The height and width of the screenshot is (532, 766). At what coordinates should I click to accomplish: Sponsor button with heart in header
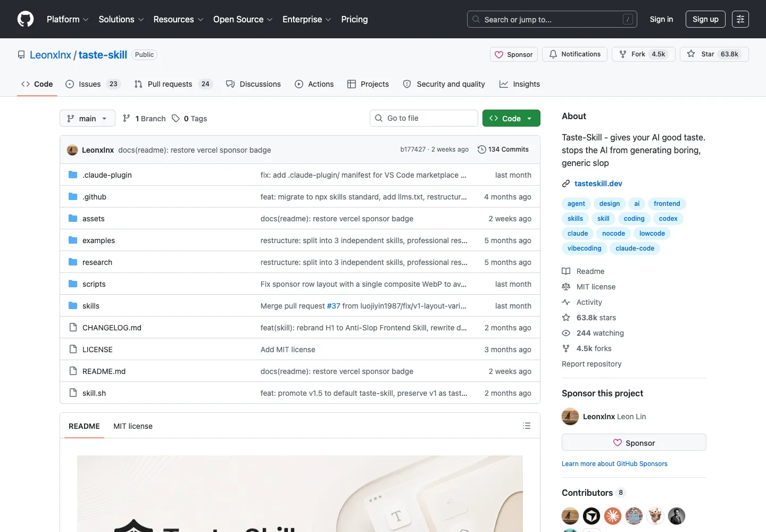[514, 54]
